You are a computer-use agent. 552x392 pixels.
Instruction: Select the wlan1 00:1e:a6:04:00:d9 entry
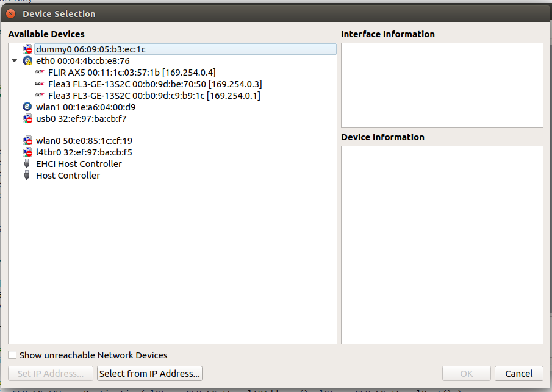pyautogui.click(x=85, y=107)
